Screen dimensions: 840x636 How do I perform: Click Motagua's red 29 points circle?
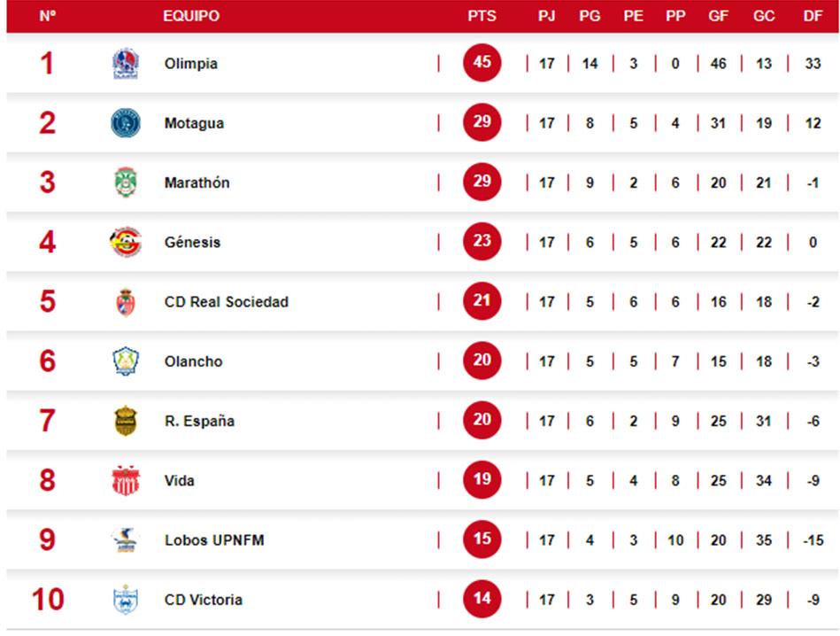[x=482, y=122]
